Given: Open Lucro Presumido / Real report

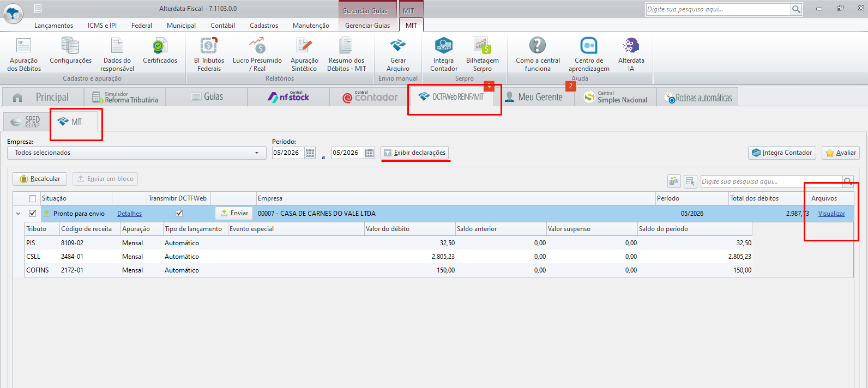Looking at the screenshot, I should tap(257, 54).
